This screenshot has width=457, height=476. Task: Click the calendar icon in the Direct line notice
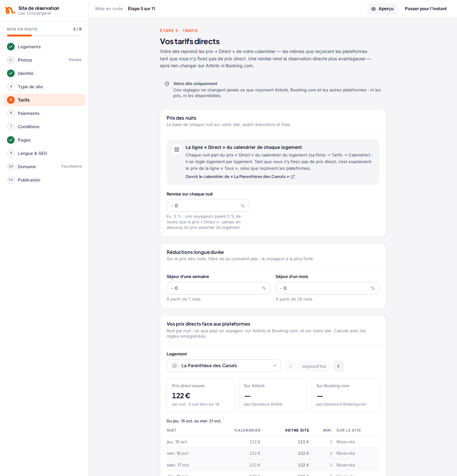tap(177, 149)
